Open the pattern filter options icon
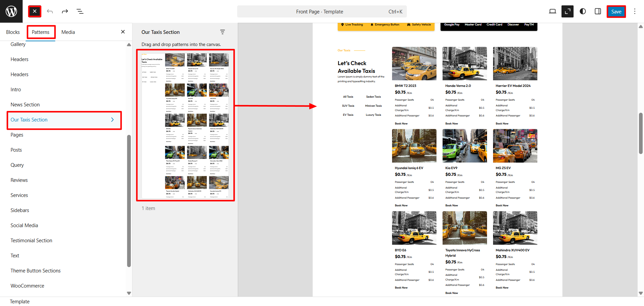 pyautogui.click(x=222, y=32)
